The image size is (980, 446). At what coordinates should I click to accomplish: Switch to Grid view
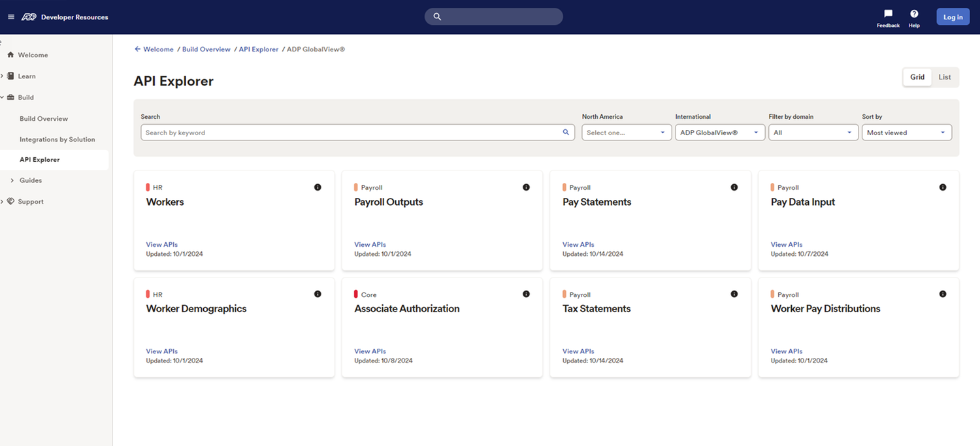917,77
